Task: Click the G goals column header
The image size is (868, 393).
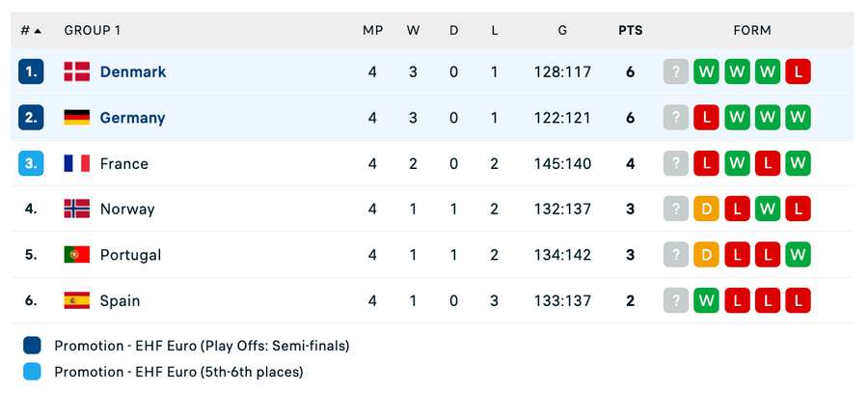Action: click(562, 30)
